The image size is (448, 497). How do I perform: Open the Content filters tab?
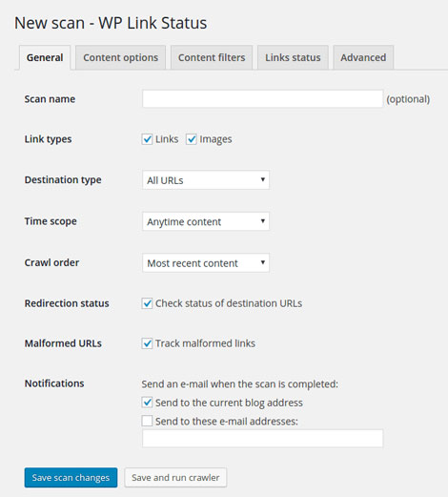pos(212,57)
